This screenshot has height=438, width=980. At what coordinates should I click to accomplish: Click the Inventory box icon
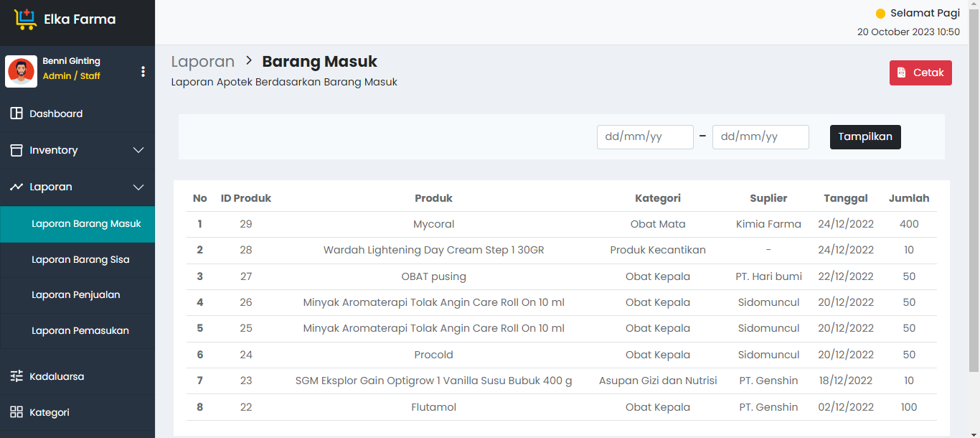[x=17, y=150]
